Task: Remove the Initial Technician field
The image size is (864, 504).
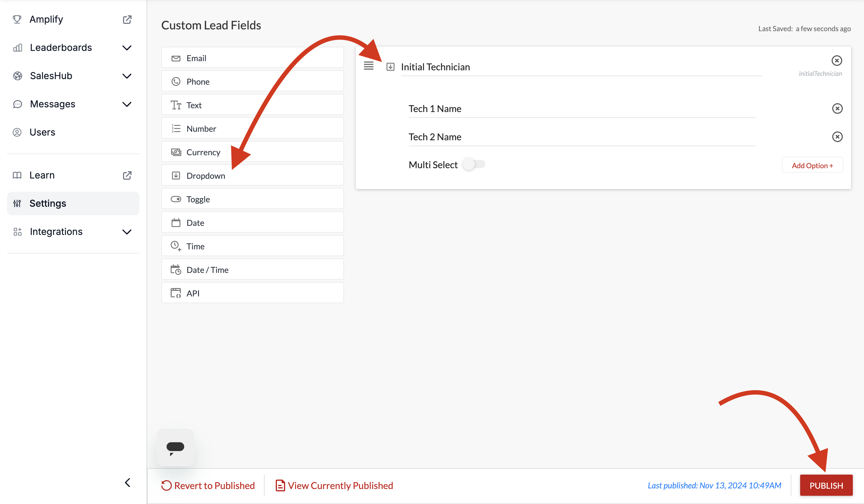Action: coord(837,61)
